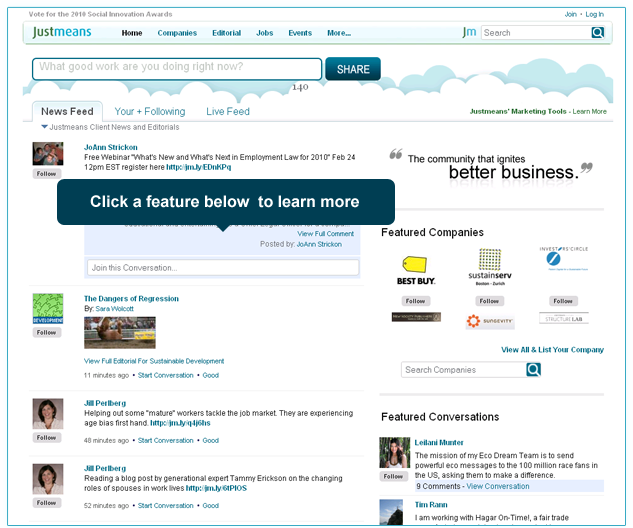Mark the 52 minutes ago post as Good

pyautogui.click(x=210, y=505)
